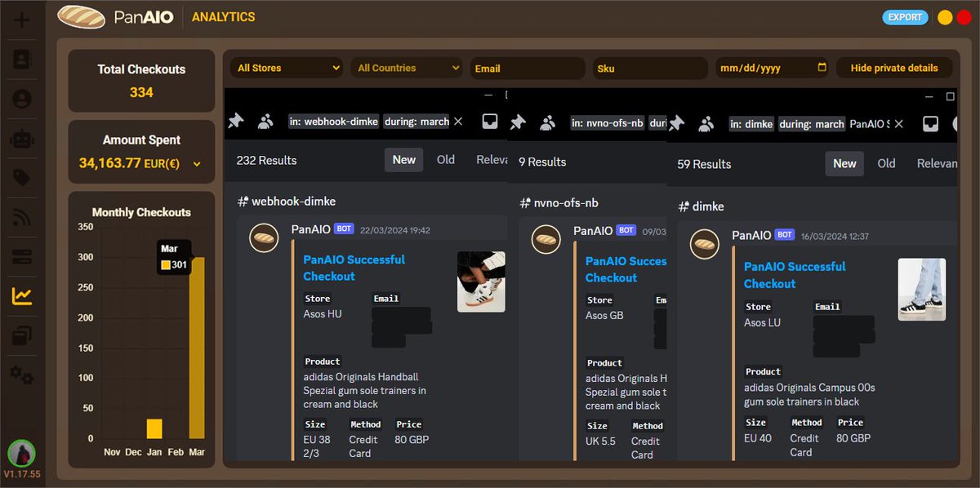Click the '232 Results' count text
The width and height of the screenshot is (980, 488).
[x=266, y=160]
